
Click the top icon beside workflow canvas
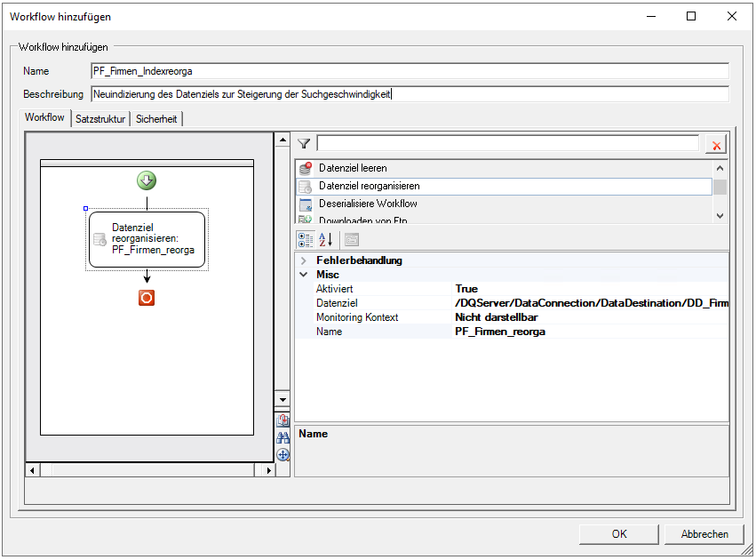click(283, 420)
